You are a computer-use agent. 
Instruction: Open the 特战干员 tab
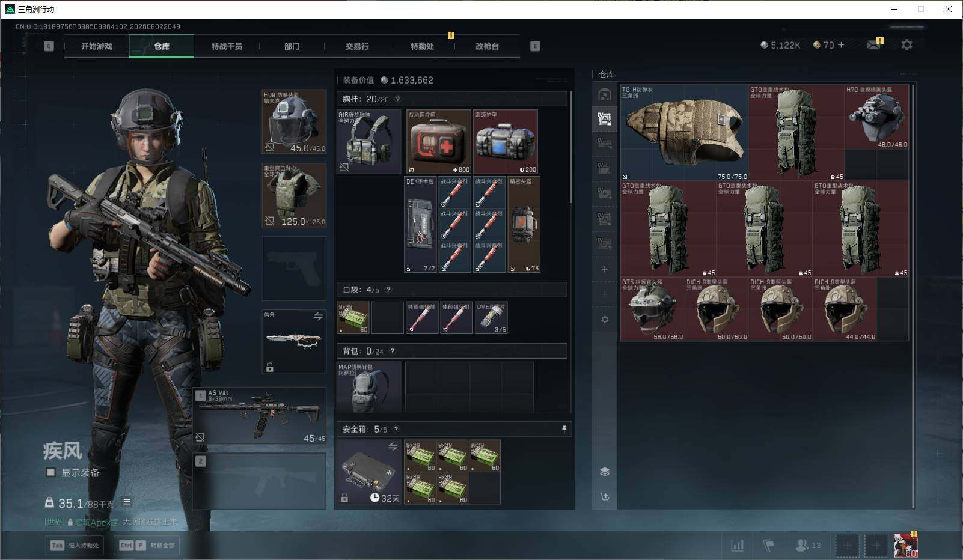tap(227, 46)
